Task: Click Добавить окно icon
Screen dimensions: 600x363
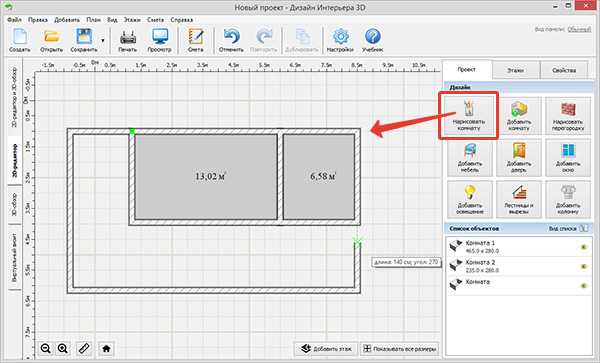Action: [x=568, y=158]
